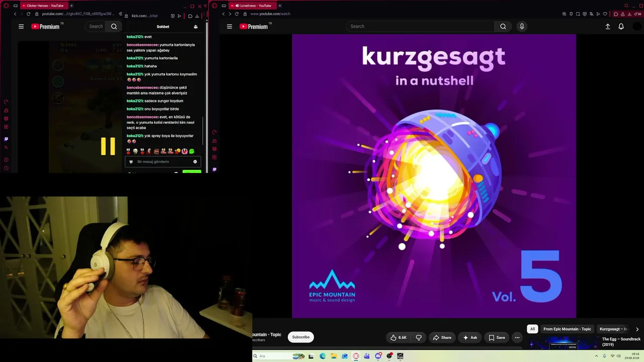
Task: Go back in the Loneliness browser window
Action: (223, 14)
